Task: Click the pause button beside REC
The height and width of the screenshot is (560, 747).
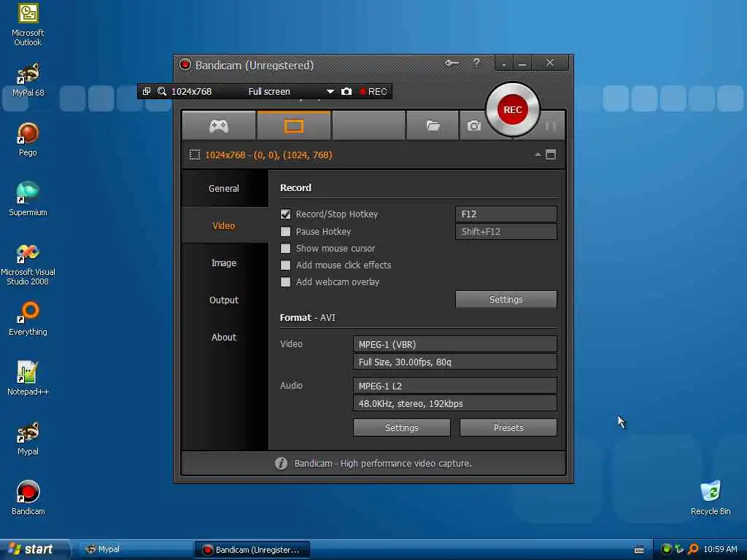Action: click(551, 125)
